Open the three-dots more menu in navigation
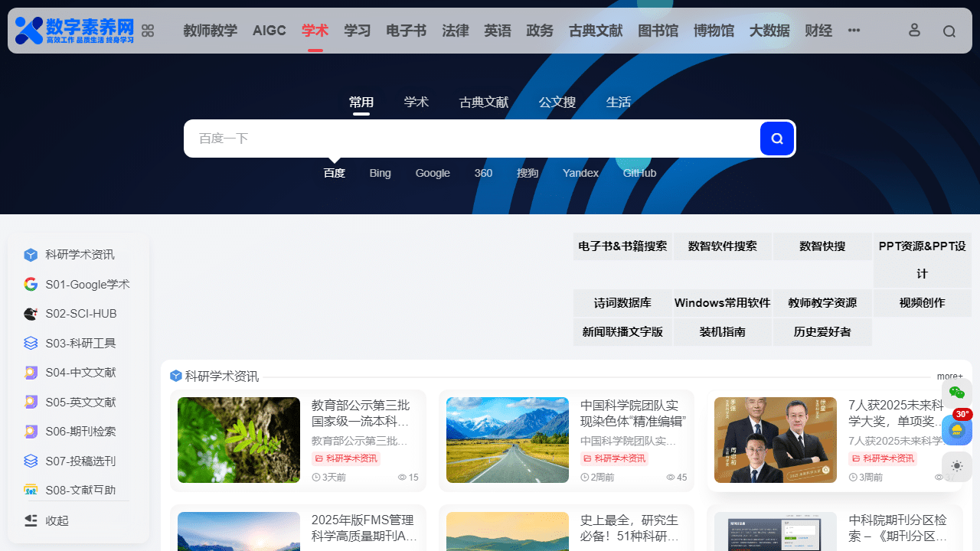 854,31
